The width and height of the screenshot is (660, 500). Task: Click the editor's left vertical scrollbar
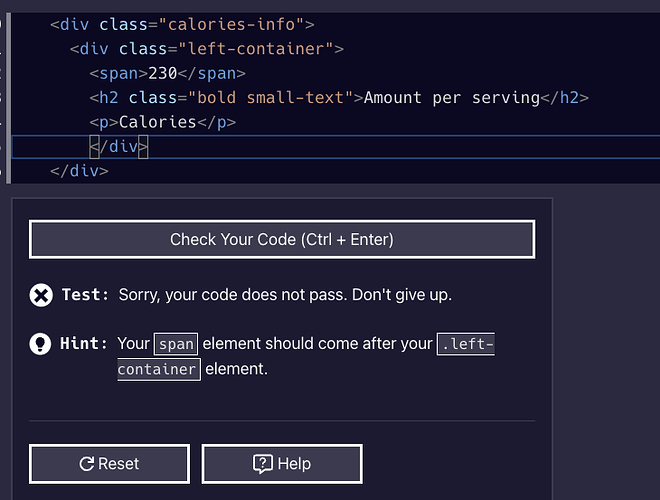(x=8, y=98)
